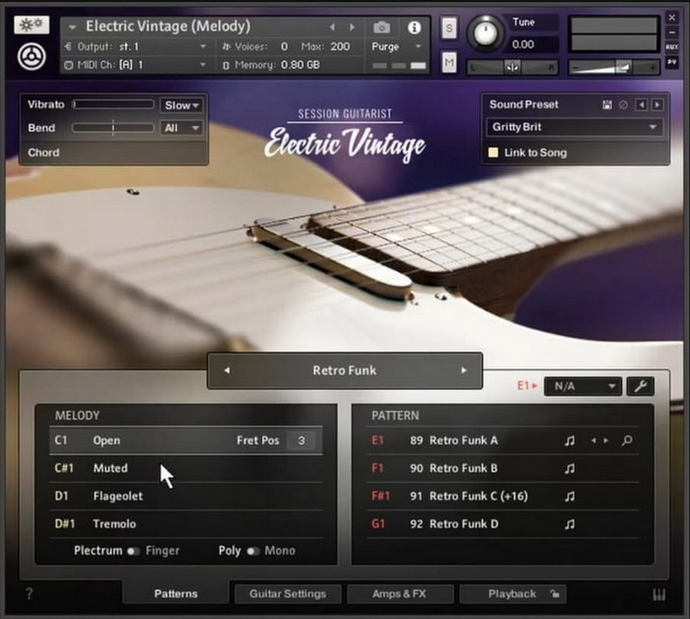Switch to the Playback tab

pyautogui.click(x=513, y=594)
